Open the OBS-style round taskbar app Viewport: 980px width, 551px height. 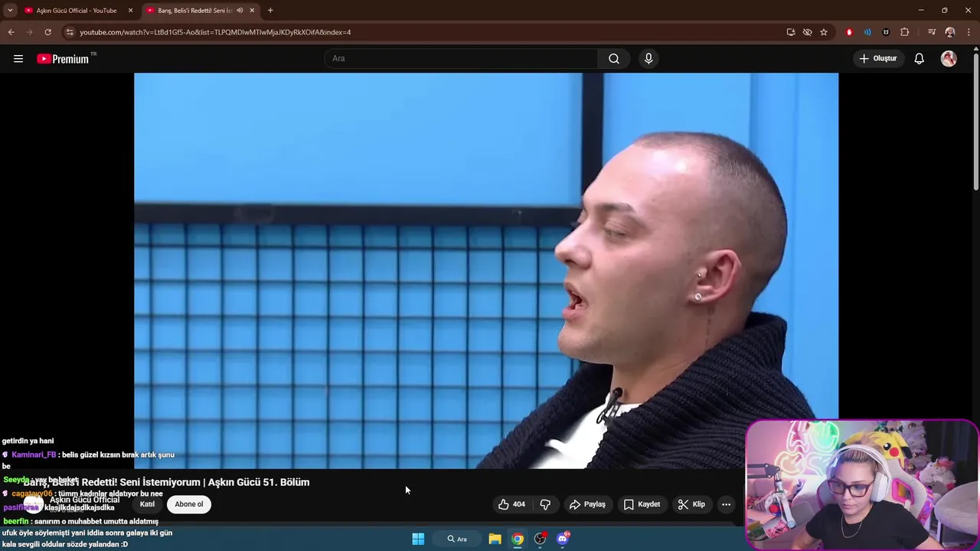(541, 539)
